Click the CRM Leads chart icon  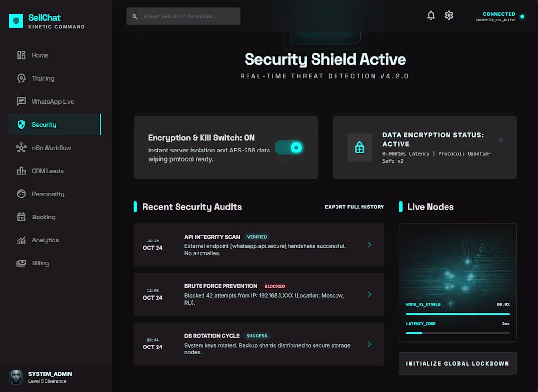pyautogui.click(x=21, y=171)
